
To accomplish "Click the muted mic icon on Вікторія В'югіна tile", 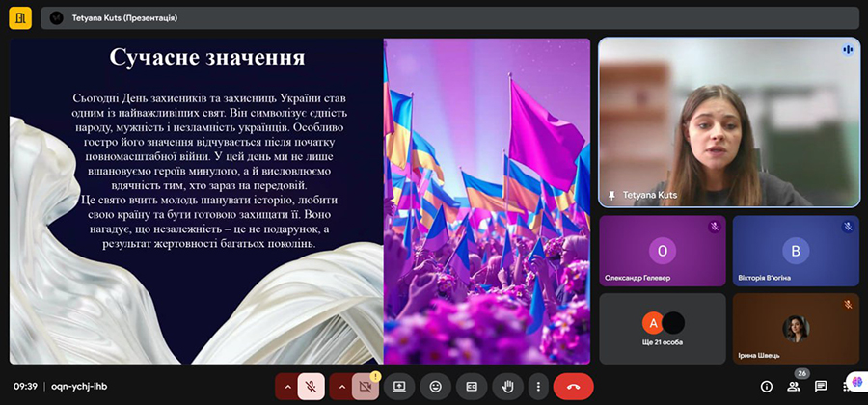I will [848, 227].
